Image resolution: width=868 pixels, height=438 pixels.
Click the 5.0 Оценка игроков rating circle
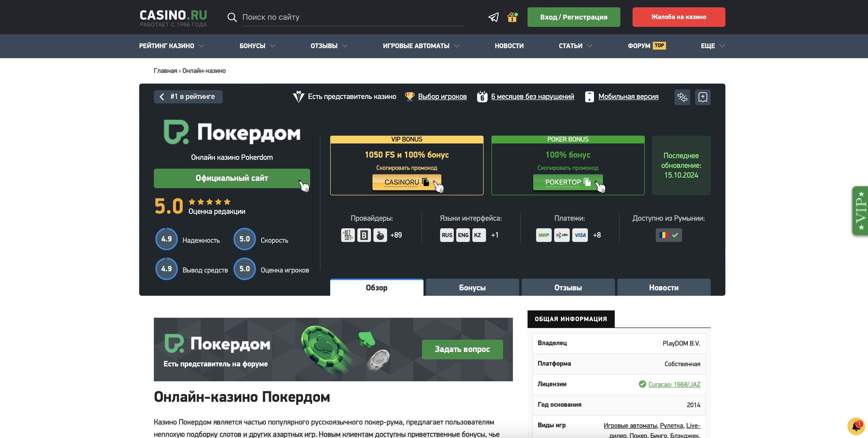click(244, 269)
